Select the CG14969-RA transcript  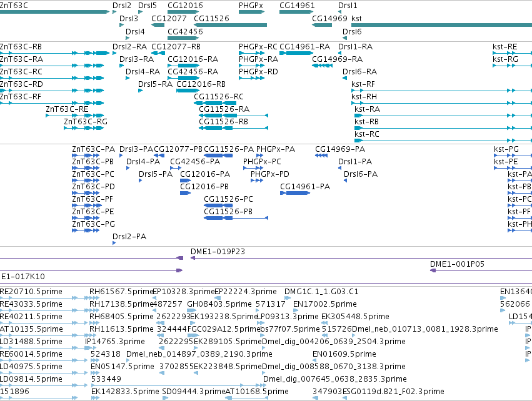337,59
